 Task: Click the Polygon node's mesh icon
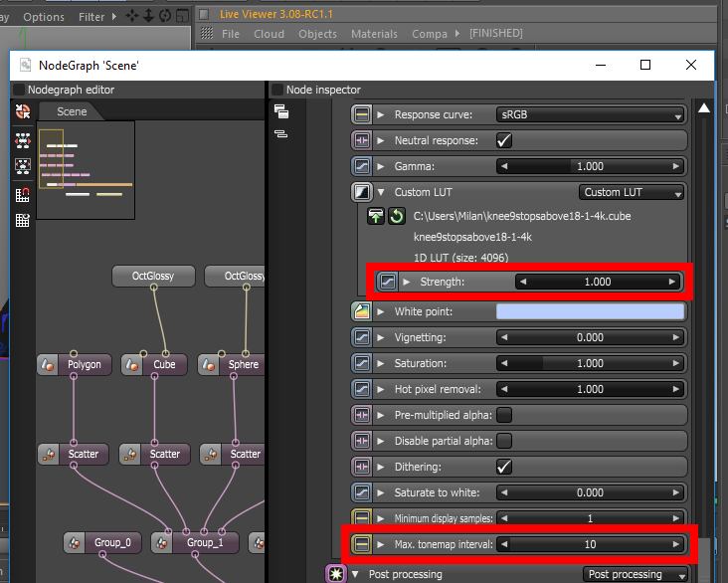[48, 365]
